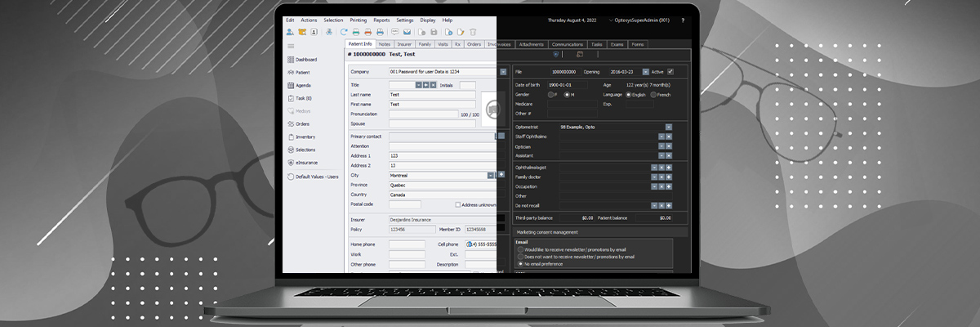
Task: Open the Company dropdown arrow
Action: click(x=503, y=72)
